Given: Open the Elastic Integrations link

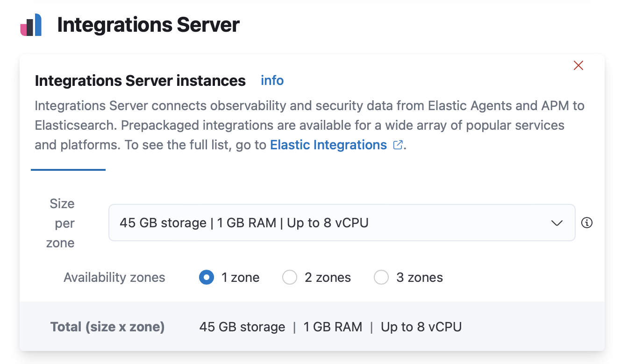Looking at the screenshot, I should 328,145.
